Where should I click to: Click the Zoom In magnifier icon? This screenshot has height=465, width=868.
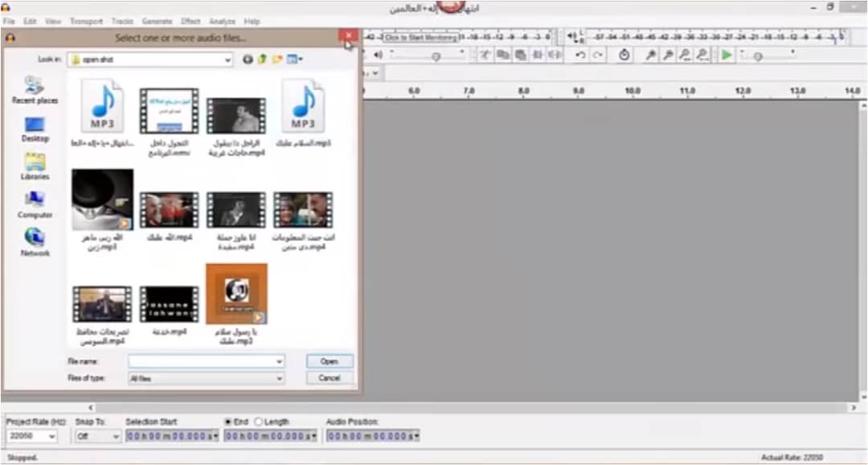tap(650, 55)
